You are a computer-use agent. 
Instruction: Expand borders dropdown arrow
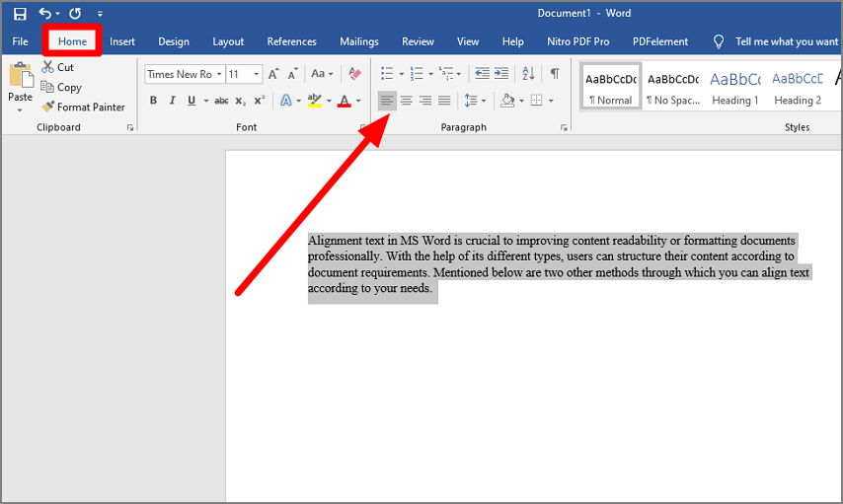(551, 101)
